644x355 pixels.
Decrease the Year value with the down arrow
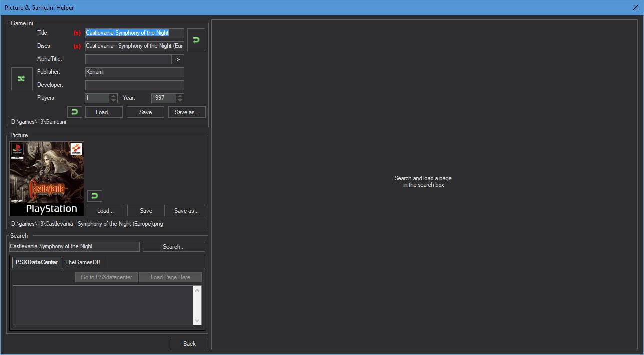180,100
